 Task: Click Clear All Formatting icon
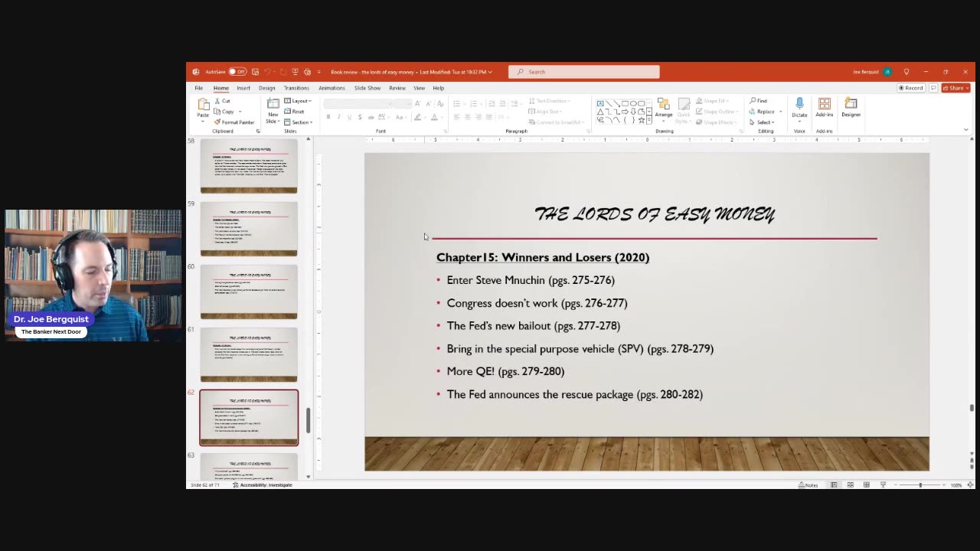pyautogui.click(x=439, y=103)
